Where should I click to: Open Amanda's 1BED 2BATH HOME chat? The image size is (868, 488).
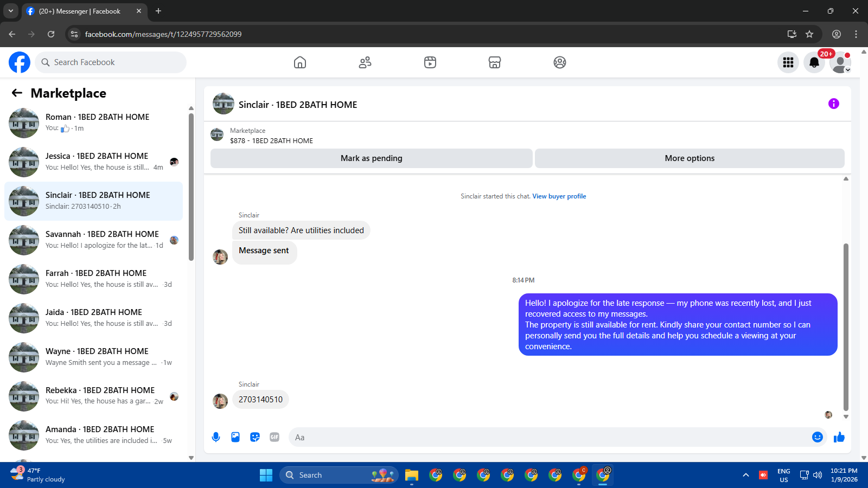click(x=93, y=435)
